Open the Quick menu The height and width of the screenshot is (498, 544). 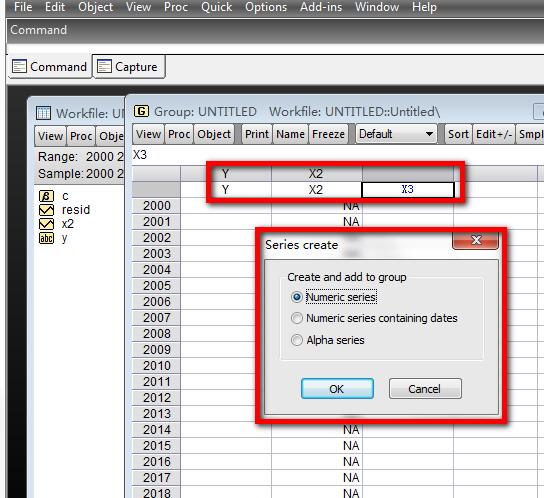click(216, 7)
